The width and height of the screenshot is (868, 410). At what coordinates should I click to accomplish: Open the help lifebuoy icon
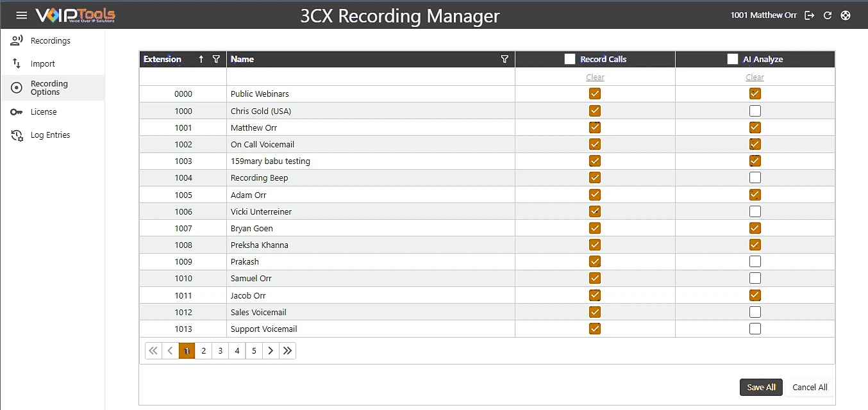[846, 15]
